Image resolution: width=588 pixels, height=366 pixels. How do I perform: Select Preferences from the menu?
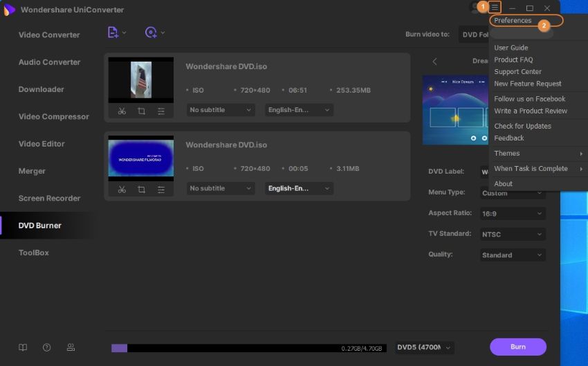513,21
